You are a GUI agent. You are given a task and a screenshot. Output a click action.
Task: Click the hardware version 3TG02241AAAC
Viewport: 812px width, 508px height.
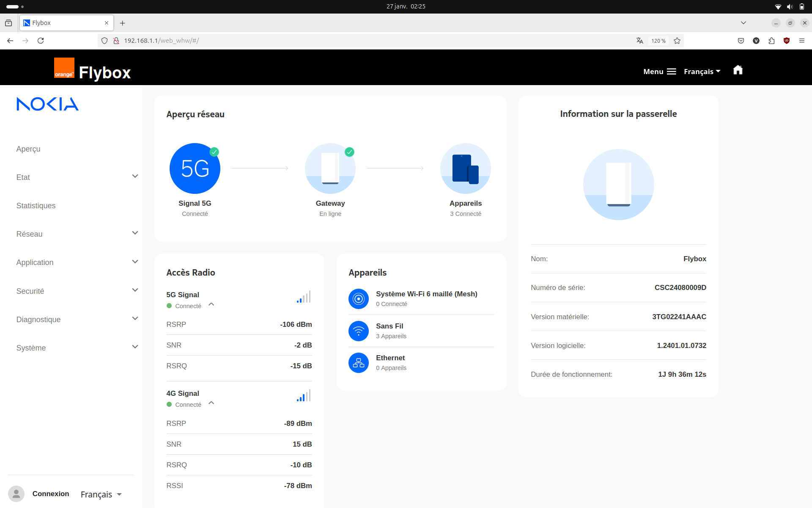(679, 317)
